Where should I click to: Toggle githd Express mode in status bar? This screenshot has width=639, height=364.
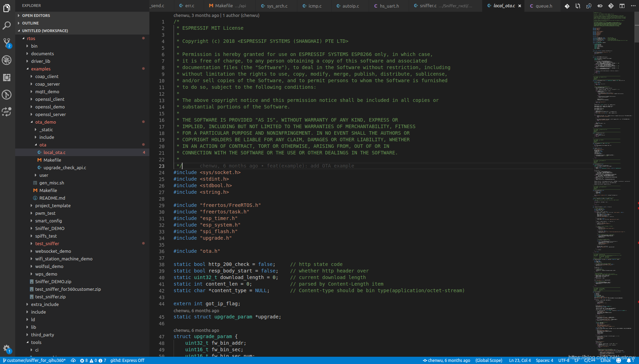click(x=127, y=361)
